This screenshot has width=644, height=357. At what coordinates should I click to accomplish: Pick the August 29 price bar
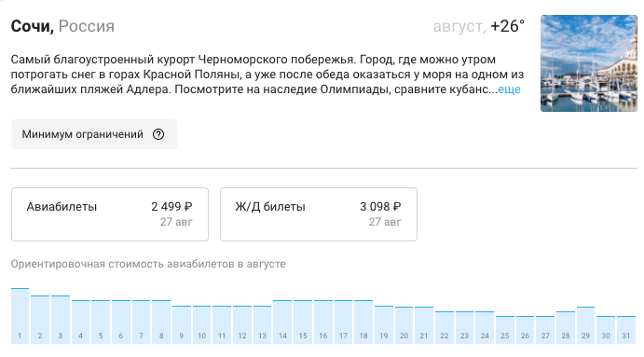tap(585, 325)
